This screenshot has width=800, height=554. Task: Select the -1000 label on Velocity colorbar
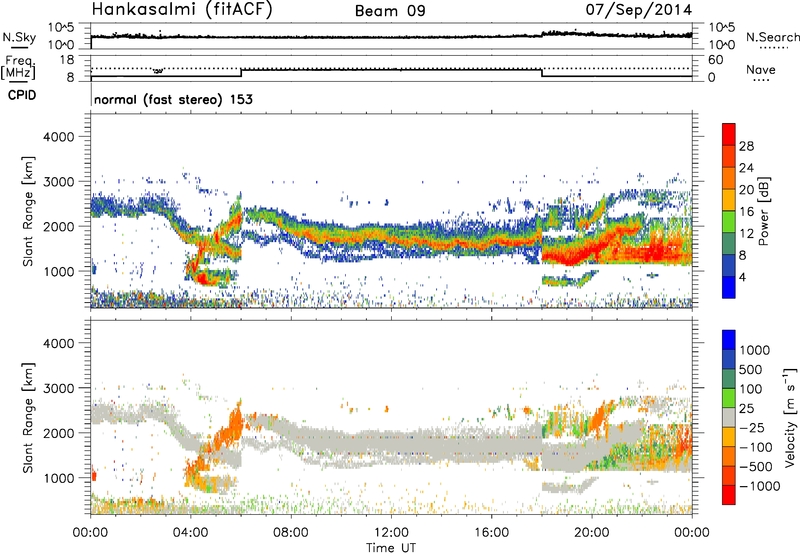point(760,486)
